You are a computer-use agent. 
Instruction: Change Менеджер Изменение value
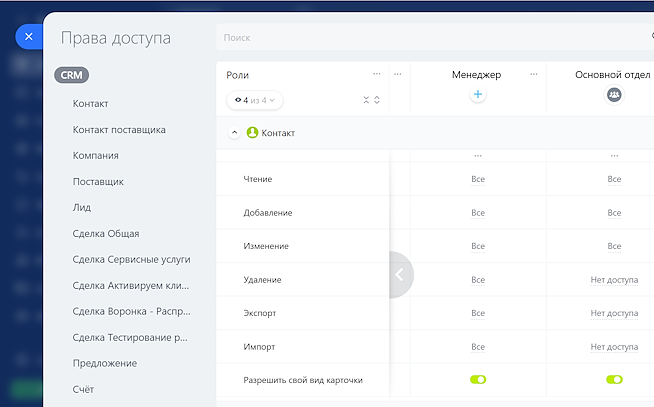click(x=478, y=246)
